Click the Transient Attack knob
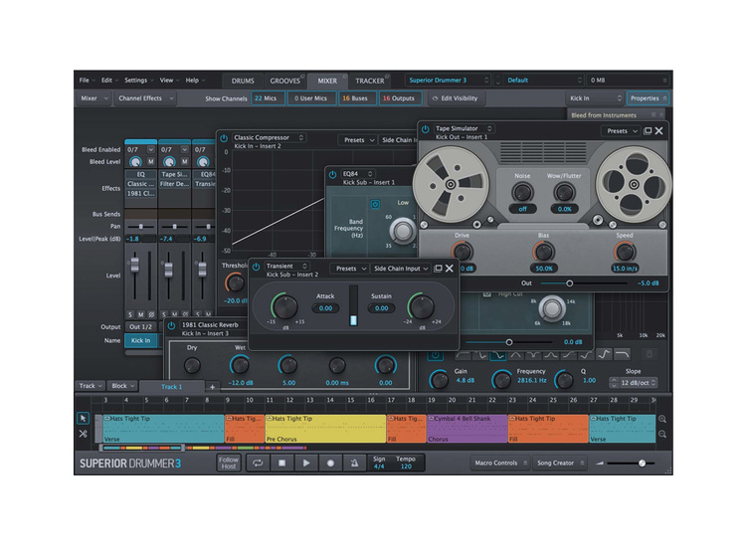The image size is (746, 560). (x=284, y=306)
